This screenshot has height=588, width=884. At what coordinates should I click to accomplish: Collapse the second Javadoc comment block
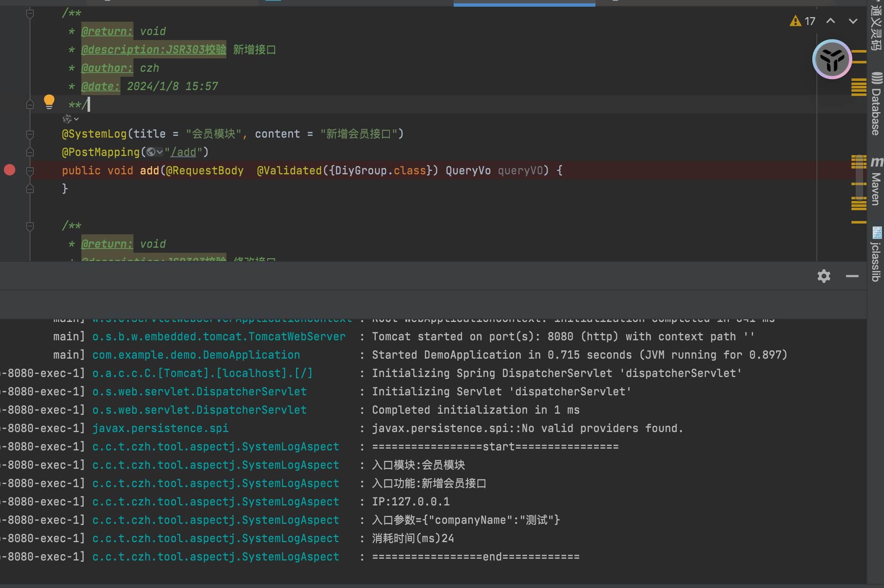pos(30,226)
